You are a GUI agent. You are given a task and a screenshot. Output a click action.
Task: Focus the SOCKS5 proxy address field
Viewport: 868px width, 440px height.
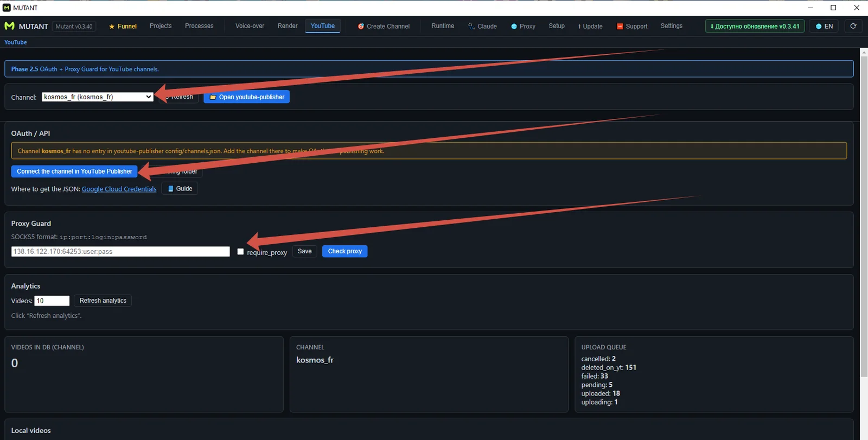coord(120,252)
